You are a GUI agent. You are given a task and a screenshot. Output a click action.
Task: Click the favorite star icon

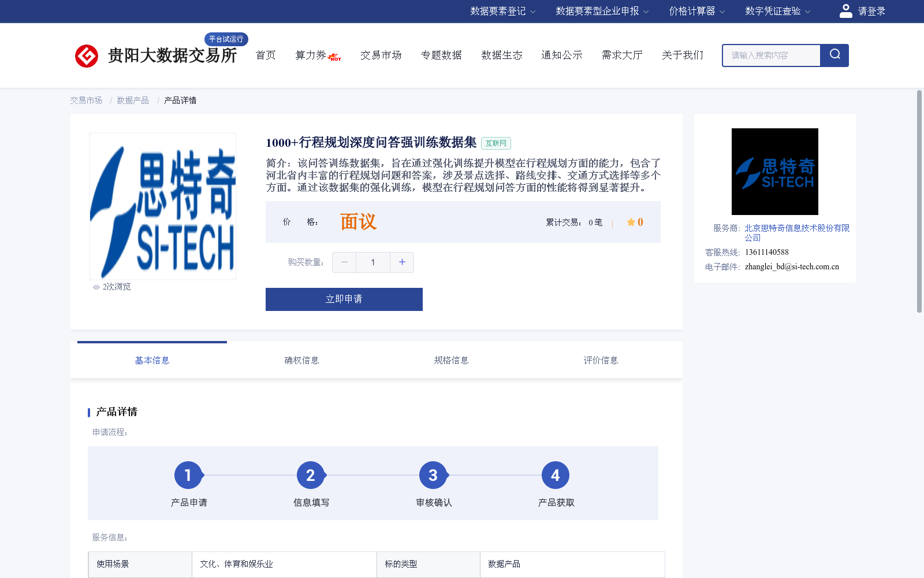631,222
